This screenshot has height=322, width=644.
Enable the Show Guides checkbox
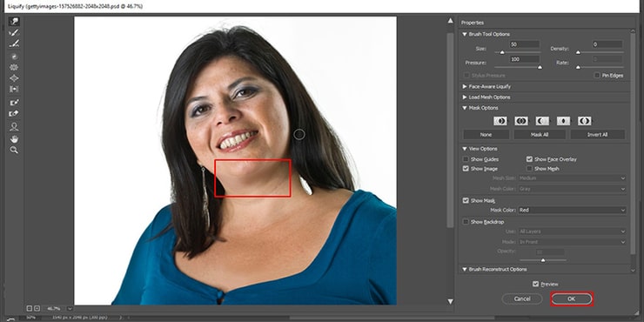pyautogui.click(x=466, y=159)
